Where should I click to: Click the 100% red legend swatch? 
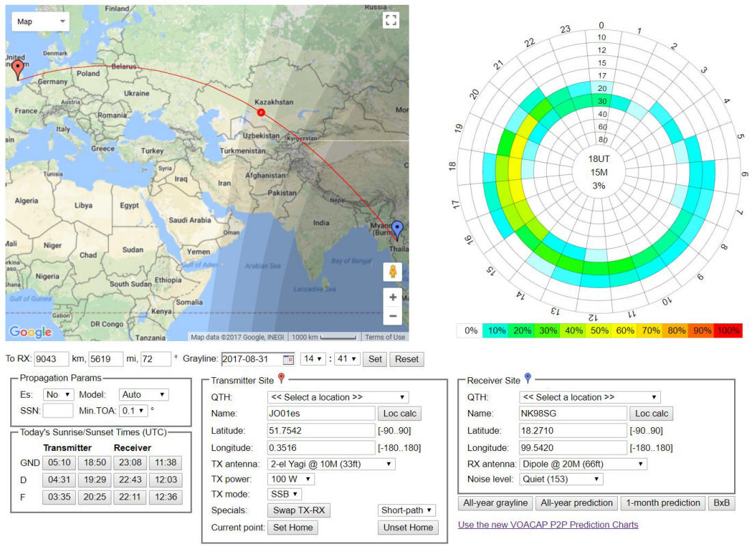[x=729, y=331]
